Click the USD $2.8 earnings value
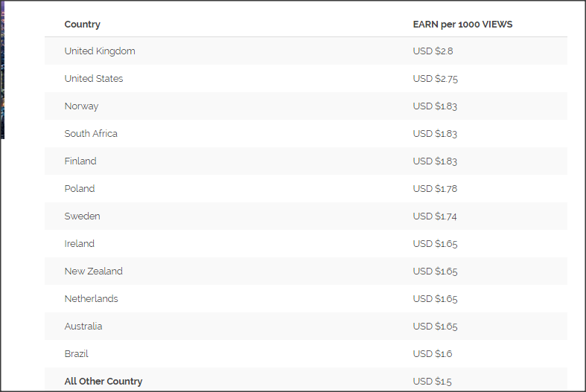The width and height of the screenshot is (586, 392). (433, 51)
